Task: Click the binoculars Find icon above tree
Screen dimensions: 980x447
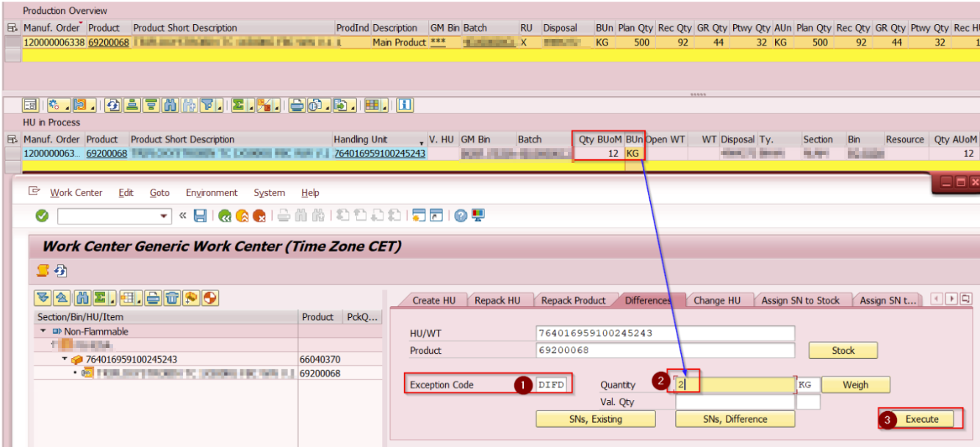Action: 83,298
